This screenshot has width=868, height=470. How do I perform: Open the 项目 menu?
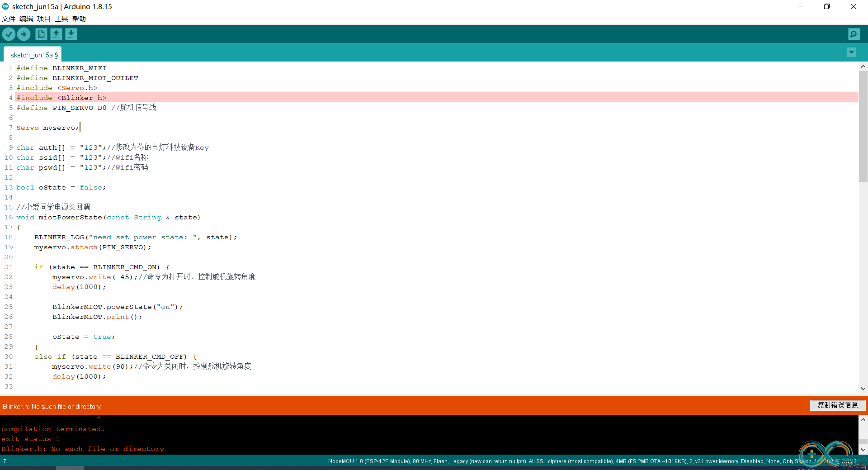point(44,19)
